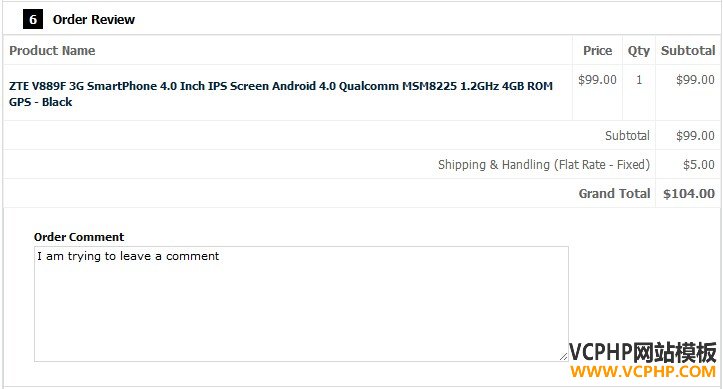Click the $99.00 unit price cell
The height and width of the screenshot is (389, 723).
click(597, 80)
